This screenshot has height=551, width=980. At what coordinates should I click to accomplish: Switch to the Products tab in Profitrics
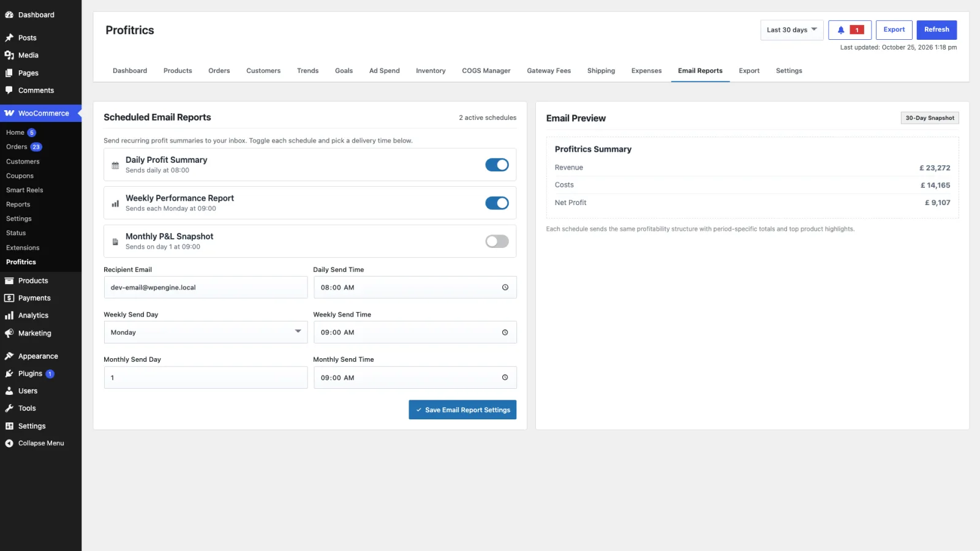coord(178,71)
